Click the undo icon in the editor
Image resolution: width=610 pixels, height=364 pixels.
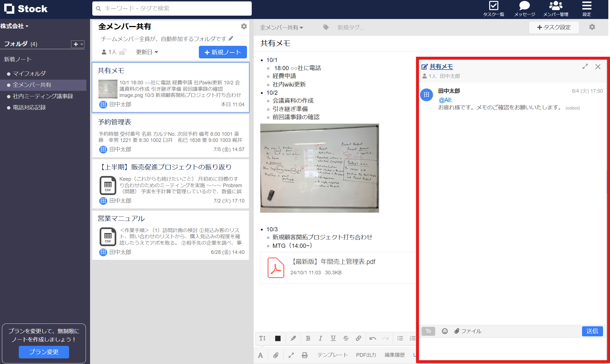pos(373,338)
